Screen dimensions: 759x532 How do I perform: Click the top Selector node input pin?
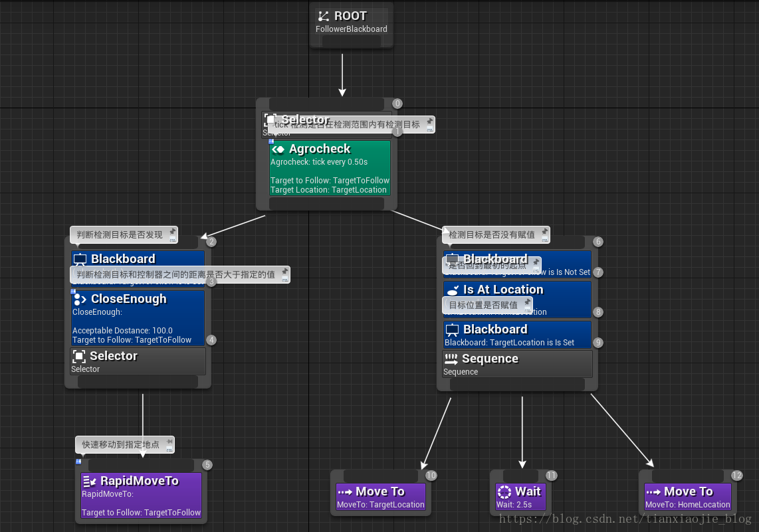(x=327, y=104)
